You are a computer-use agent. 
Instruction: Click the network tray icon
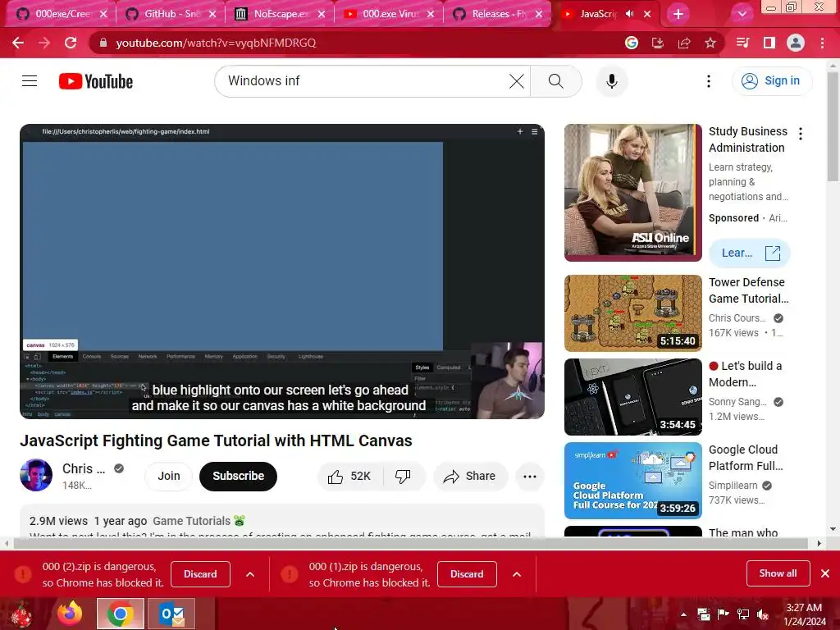pyautogui.click(x=743, y=614)
